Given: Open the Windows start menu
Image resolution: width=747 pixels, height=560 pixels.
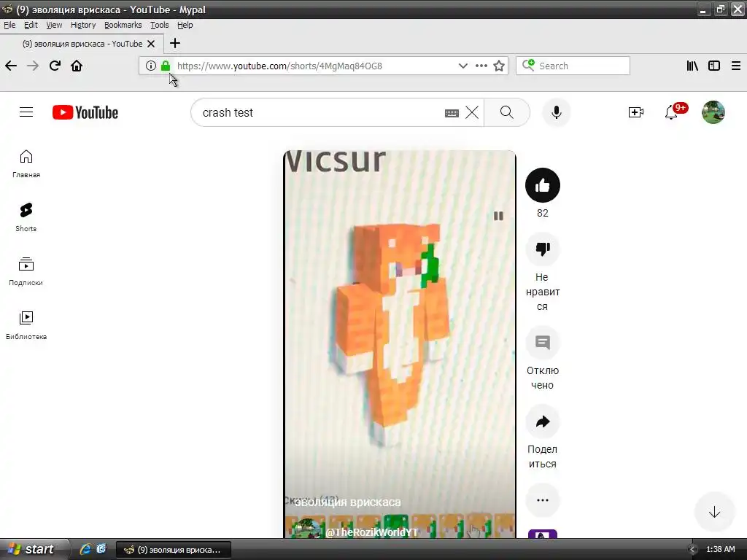Looking at the screenshot, I should click(32, 549).
